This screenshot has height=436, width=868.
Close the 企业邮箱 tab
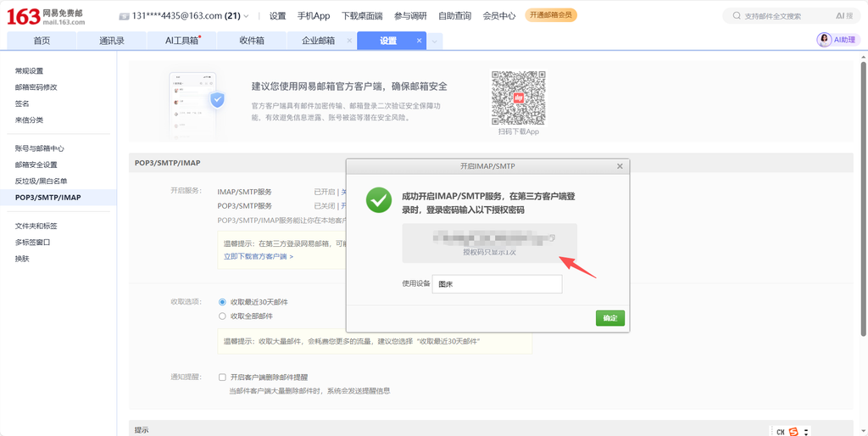click(x=348, y=41)
